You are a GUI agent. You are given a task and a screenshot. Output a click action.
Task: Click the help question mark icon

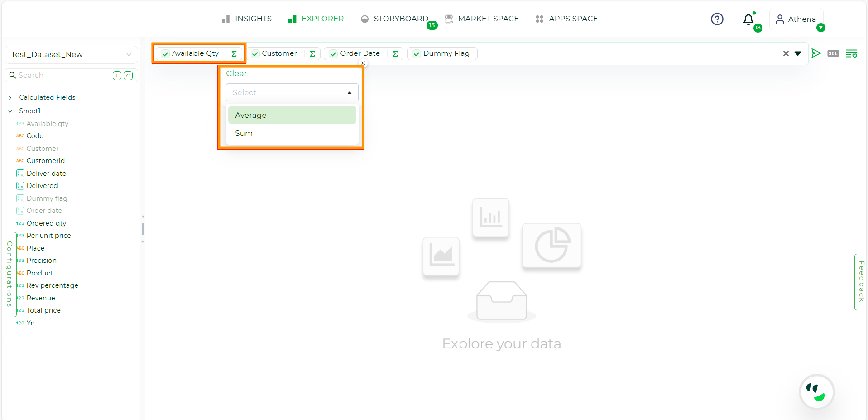pos(717,19)
